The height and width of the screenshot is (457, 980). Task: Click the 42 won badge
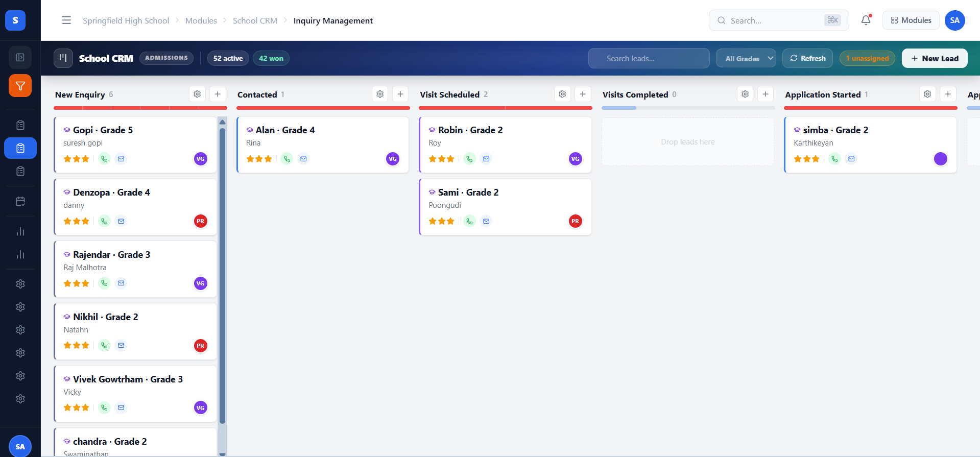pos(271,58)
